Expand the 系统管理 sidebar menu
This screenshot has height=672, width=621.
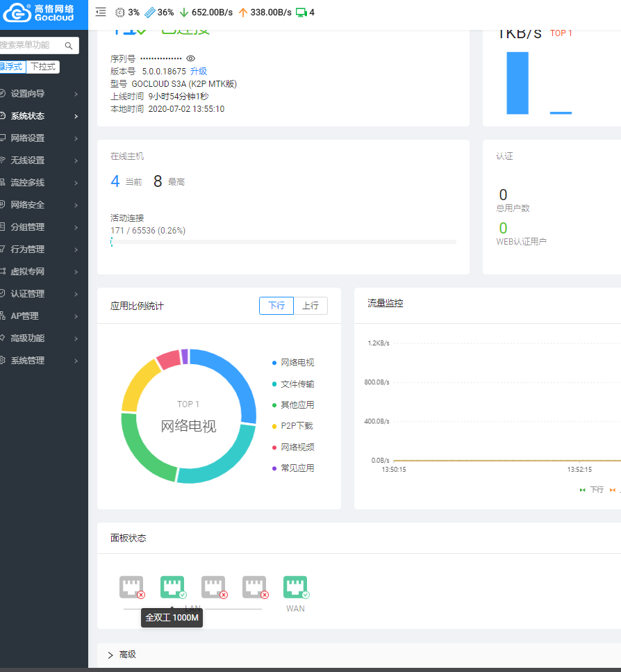[28, 361]
